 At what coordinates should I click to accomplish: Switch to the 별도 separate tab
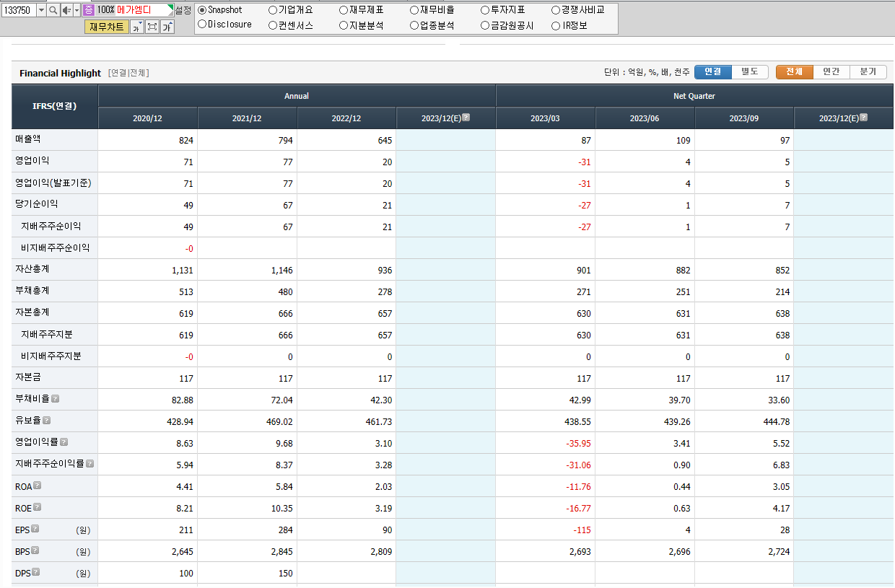(x=750, y=72)
